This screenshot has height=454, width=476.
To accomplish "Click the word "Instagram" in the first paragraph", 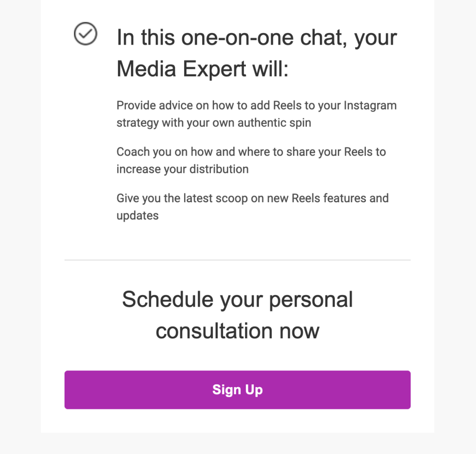I will 370,105.
